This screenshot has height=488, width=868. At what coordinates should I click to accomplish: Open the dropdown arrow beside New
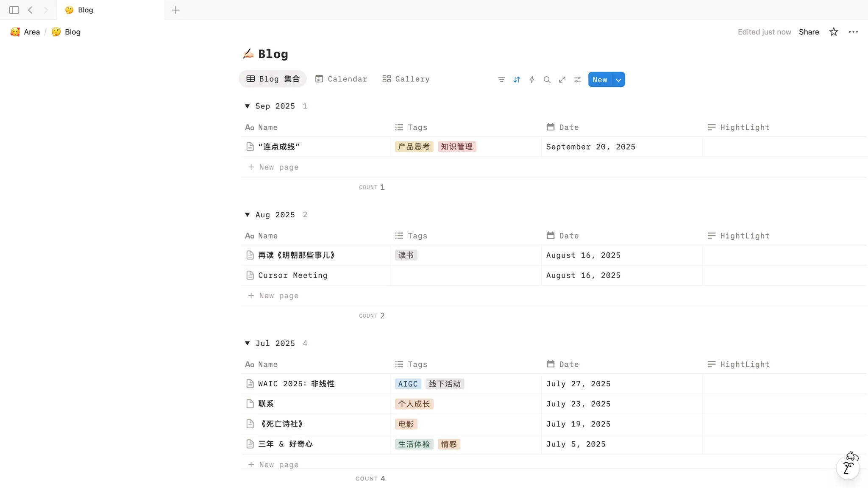pyautogui.click(x=619, y=80)
